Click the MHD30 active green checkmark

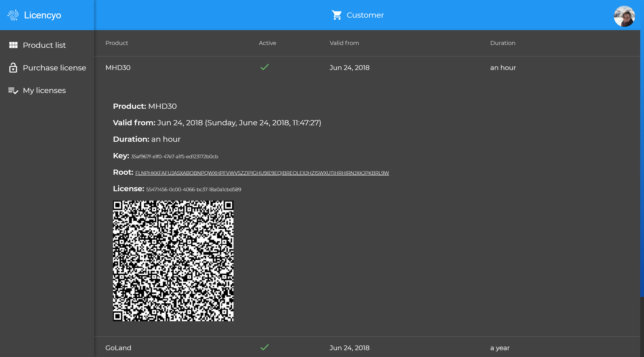265,67
